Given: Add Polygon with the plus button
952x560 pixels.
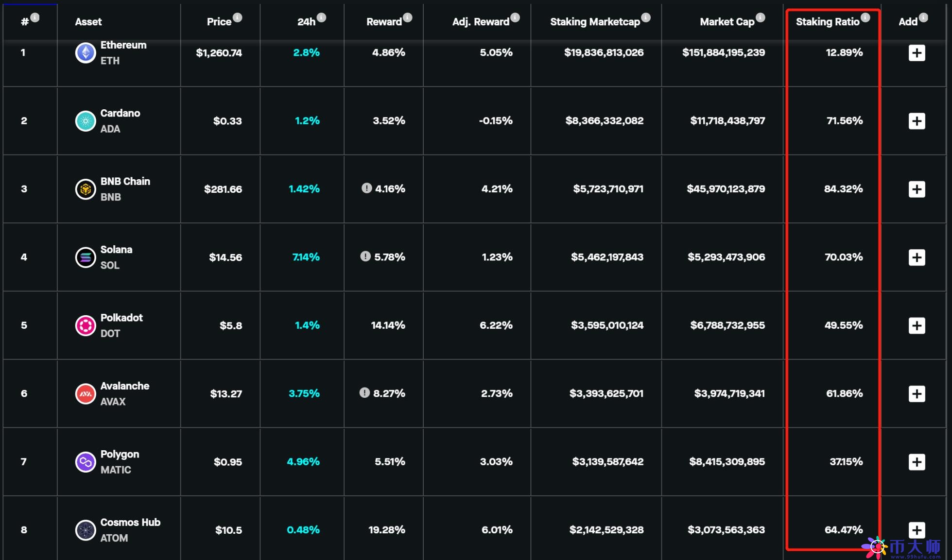Looking at the screenshot, I should 917,462.
